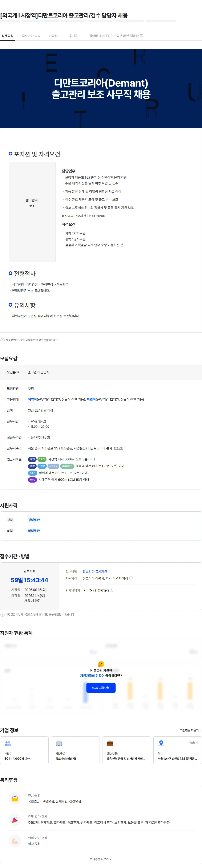The image size is (202, 868).
Task: Click info icon beside 채용정보에 잘못된 내용 notice
Action: [x=3, y=340]
